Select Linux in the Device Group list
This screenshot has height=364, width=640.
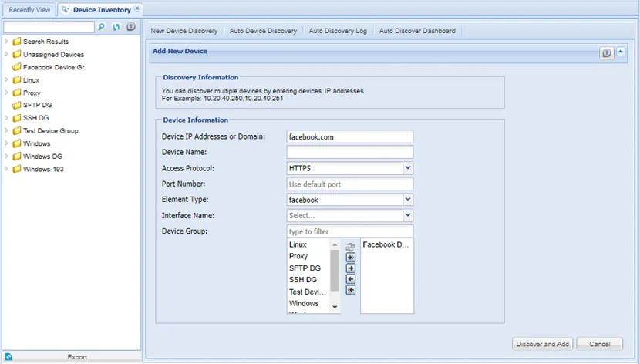[x=298, y=244]
